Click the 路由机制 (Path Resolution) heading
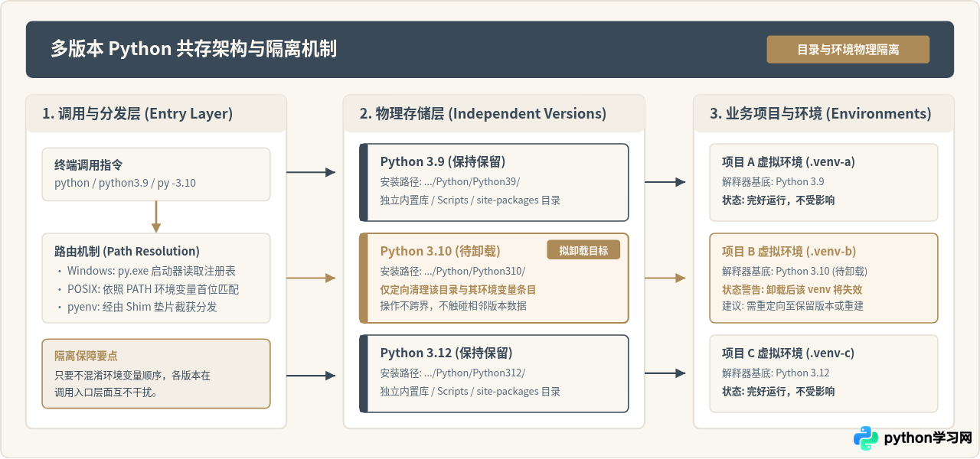The width and height of the screenshot is (980, 459). (x=127, y=251)
